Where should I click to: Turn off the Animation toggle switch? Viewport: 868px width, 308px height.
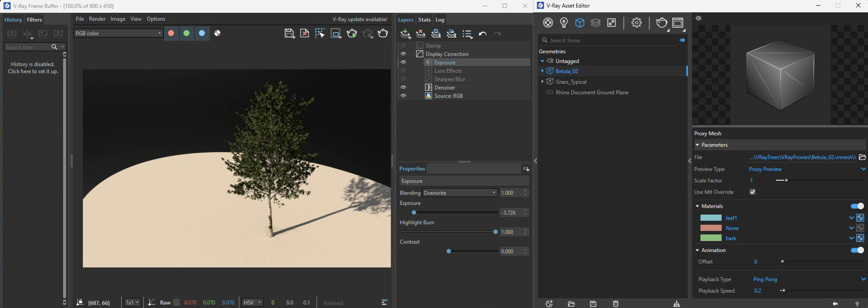tap(857, 250)
